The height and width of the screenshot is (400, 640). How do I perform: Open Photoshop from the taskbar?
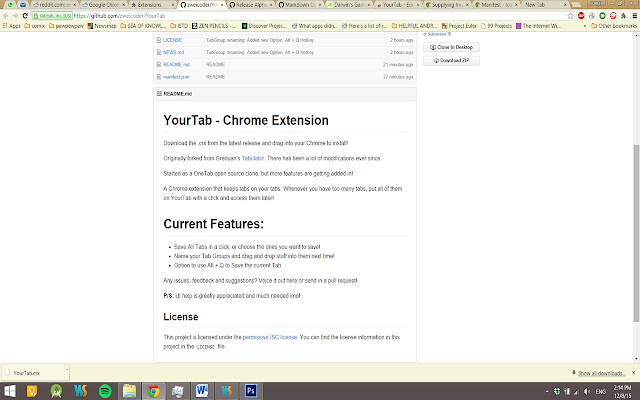[x=251, y=391]
